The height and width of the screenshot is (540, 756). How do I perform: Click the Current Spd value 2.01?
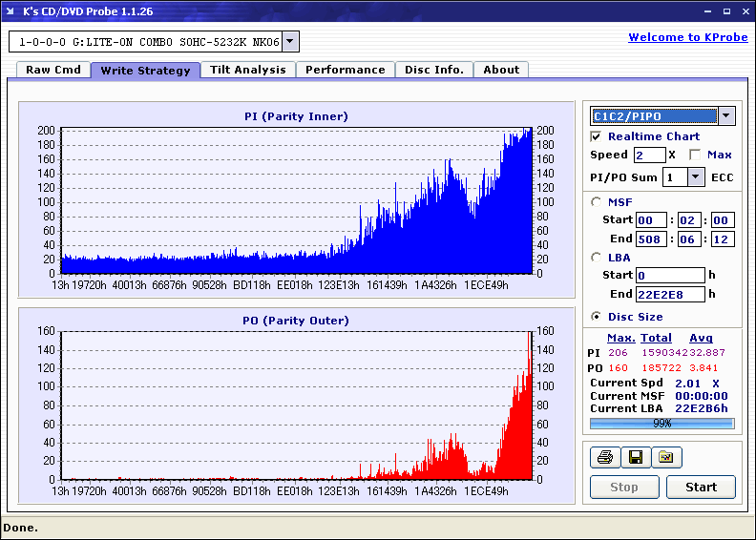tap(687, 384)
